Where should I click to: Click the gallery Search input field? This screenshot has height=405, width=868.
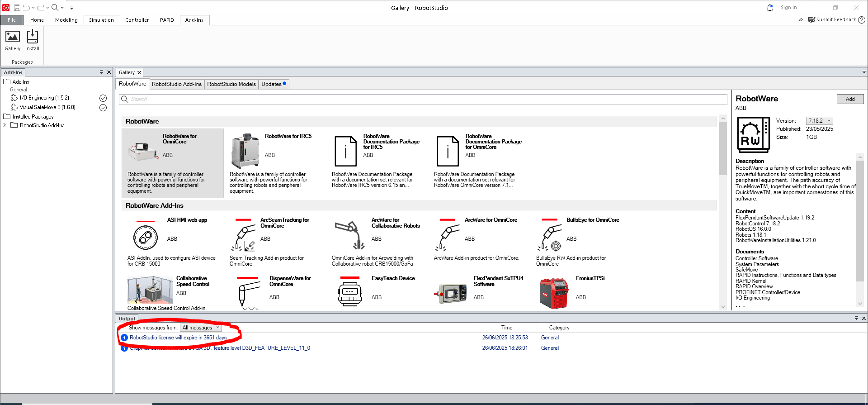click(x=423, y=99)
